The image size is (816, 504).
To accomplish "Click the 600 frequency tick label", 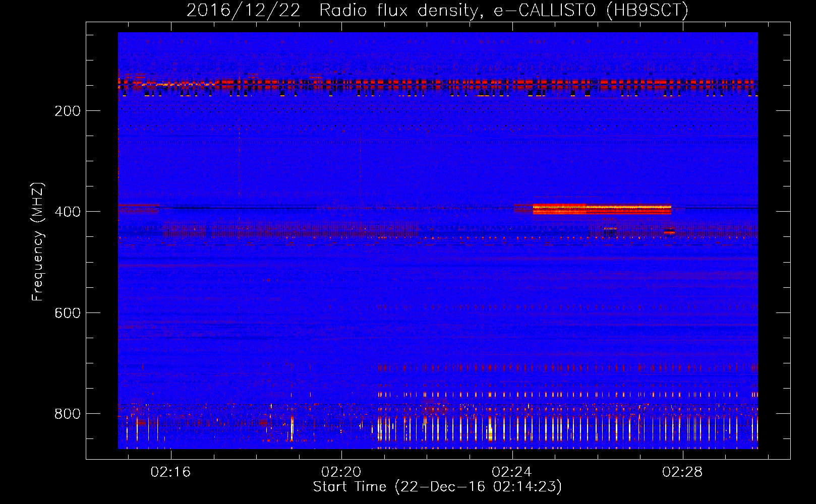I will point(68,313).
